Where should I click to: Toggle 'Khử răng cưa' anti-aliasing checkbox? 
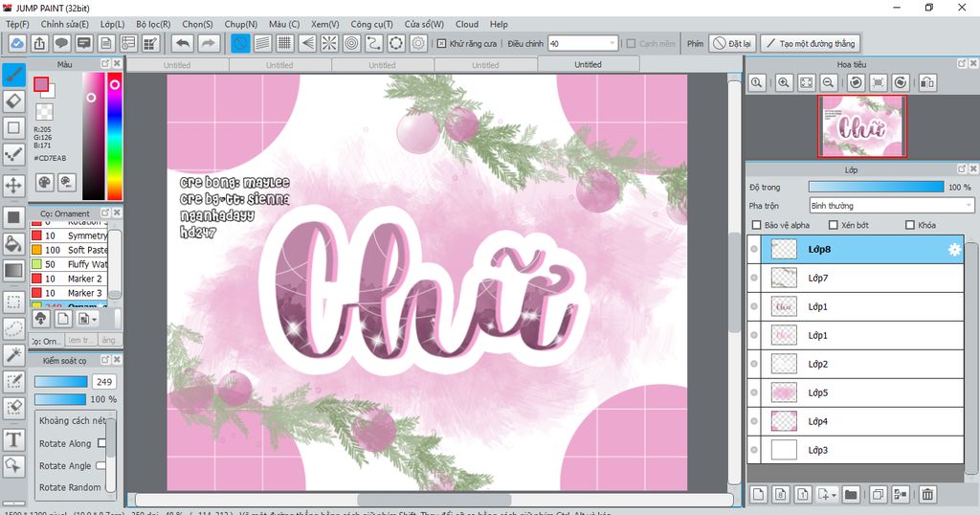[441, 44]
